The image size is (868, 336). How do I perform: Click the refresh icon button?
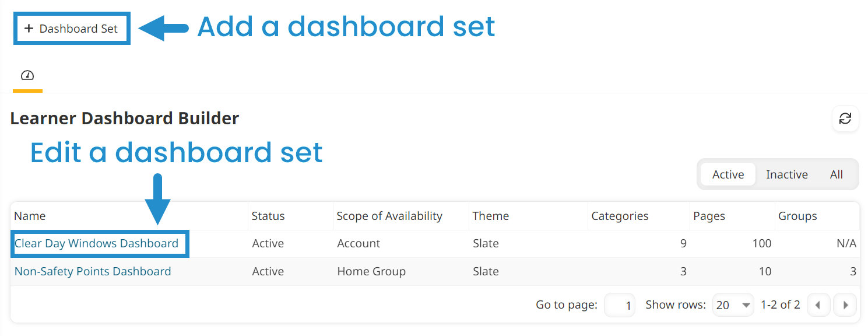[x=845, y=119]
